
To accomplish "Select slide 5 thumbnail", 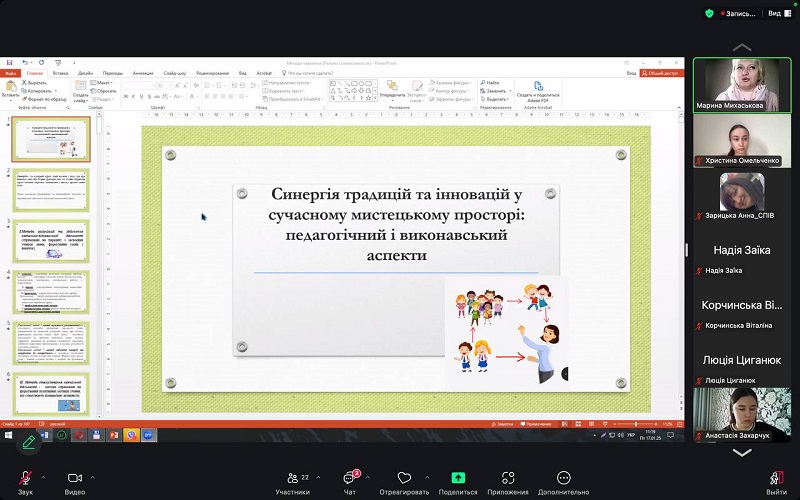I will (x=51, y=343).
